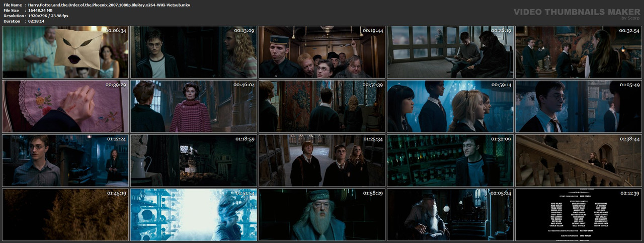Select the staircase frame at 01:38:44
Viewport: 644px width, 243px height.
click(579, 160)
